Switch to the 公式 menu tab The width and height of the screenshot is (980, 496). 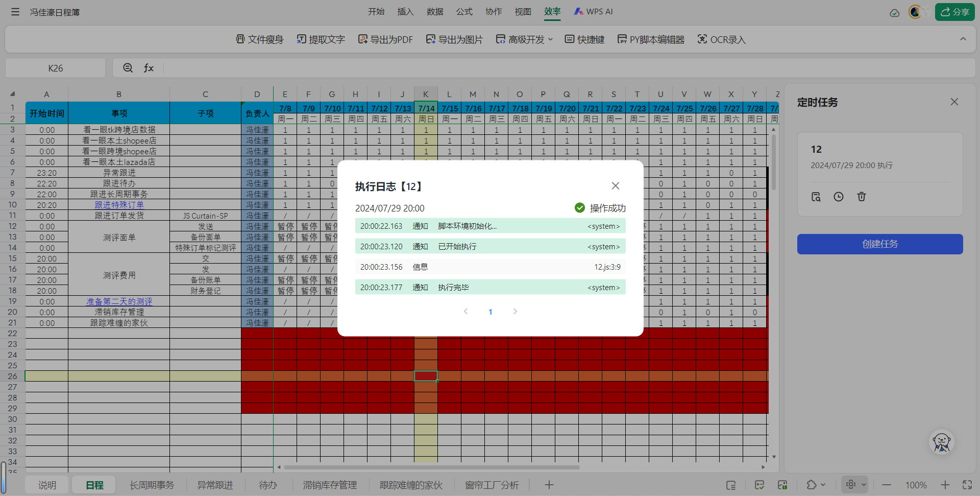[464, 11]
